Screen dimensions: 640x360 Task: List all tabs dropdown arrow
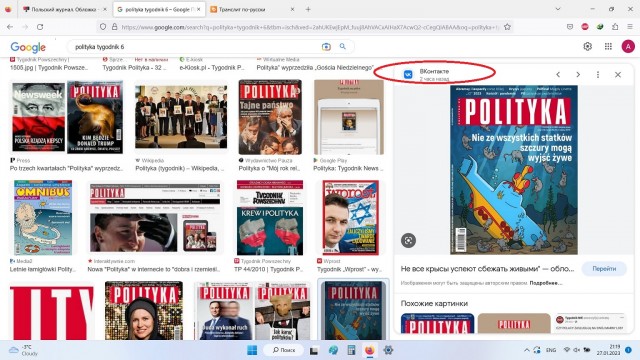click(x=558, y=9)
